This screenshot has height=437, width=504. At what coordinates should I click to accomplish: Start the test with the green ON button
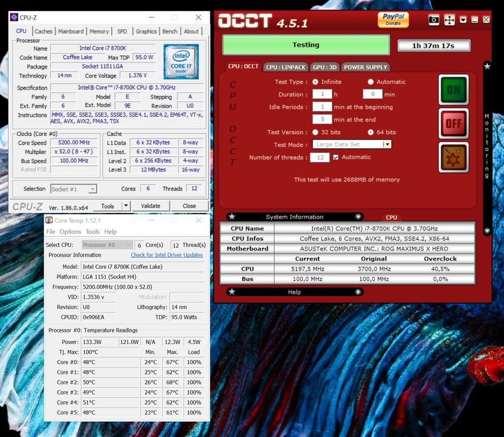454,89
